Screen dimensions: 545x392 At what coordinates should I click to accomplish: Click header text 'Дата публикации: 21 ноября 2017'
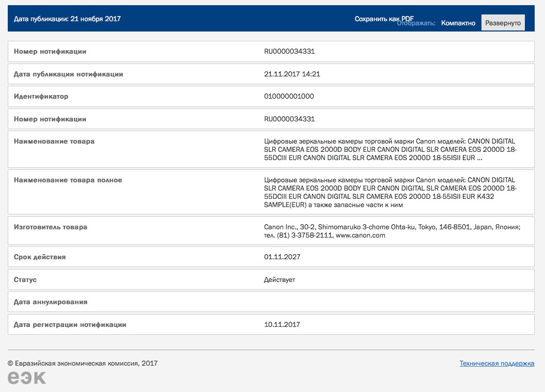click(x=67, y=19)
